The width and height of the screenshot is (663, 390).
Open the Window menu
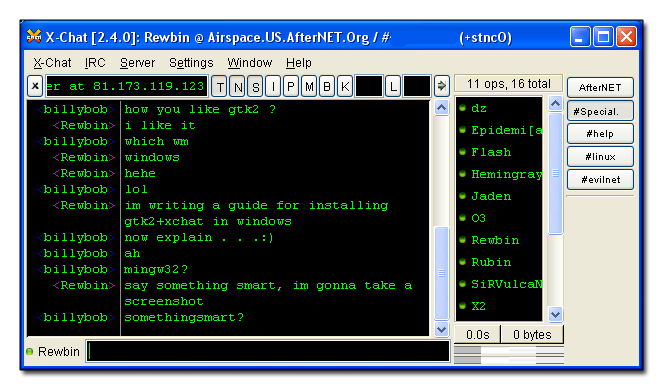click(249, 63)
